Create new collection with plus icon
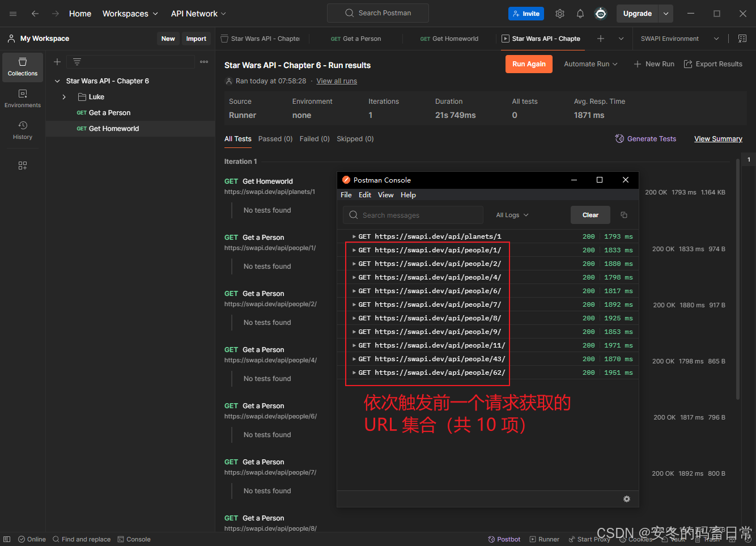Viewport: 756px width, 546px height. pyautogui.click(x=57, y=62)
